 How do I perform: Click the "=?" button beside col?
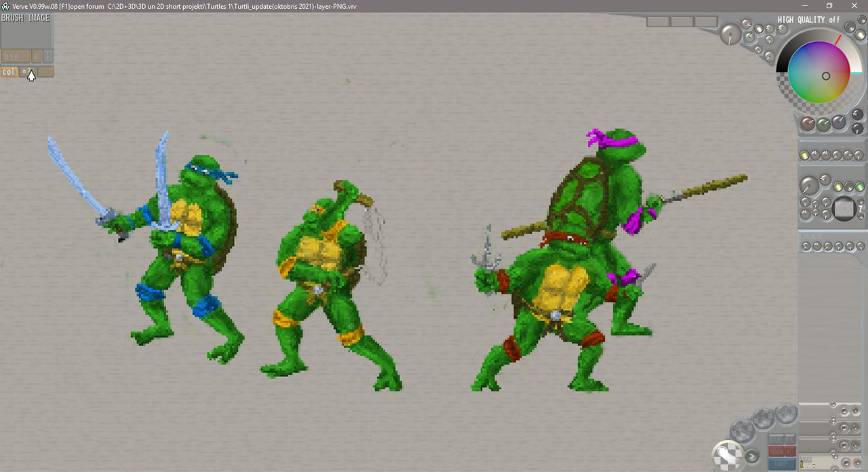tap(27, 72)
